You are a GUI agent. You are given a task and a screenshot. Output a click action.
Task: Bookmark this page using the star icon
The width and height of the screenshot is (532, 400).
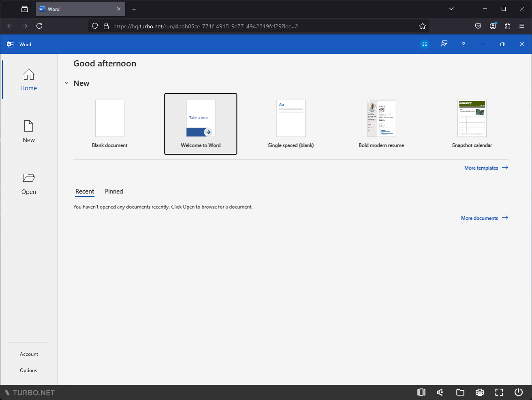tap(423, 26)
